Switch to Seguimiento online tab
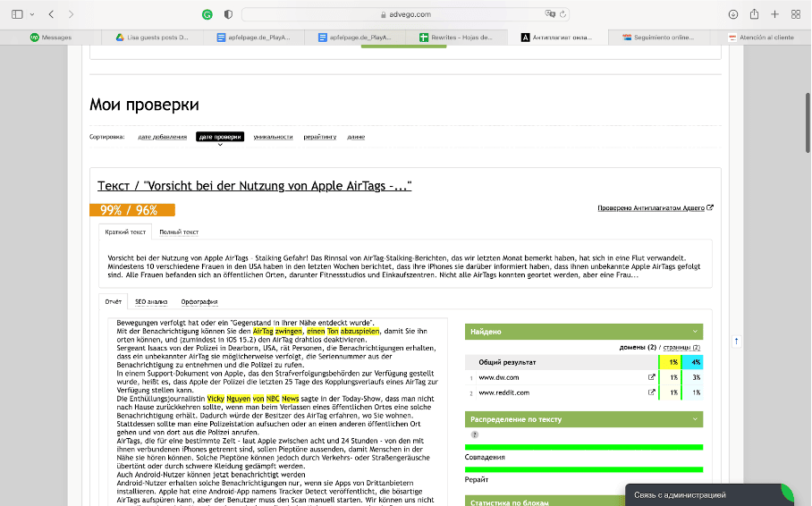Image resolution: width=812 pixels, height=506 pixels. click(658, 38)
